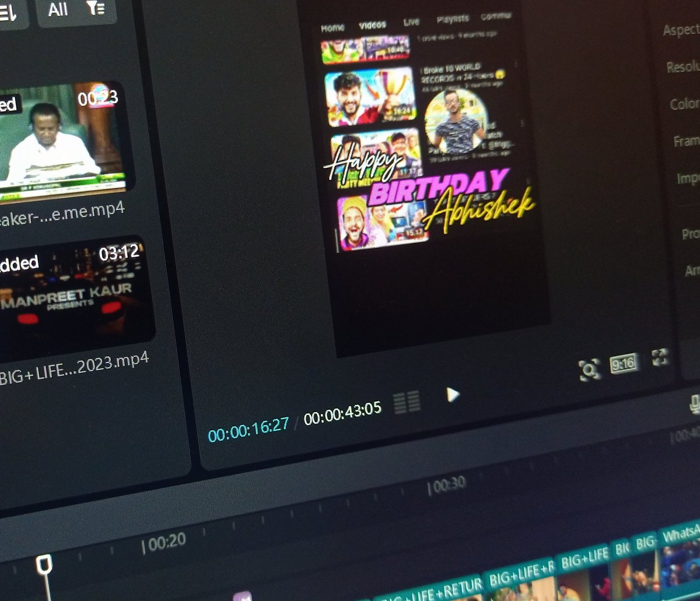Click the circular profile photo in preview
The width and height of the screenshot is (700, 601).
click(x=456, y=122)
